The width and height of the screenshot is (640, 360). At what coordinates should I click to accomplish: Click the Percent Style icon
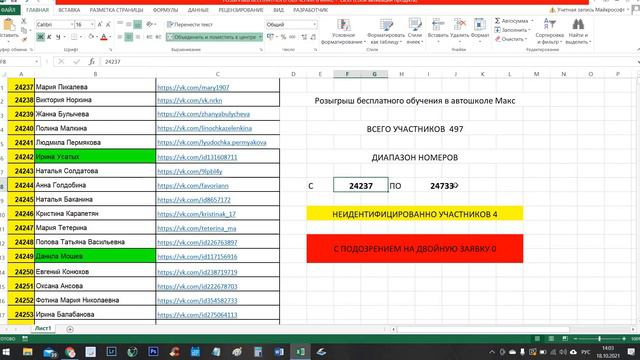283,37
